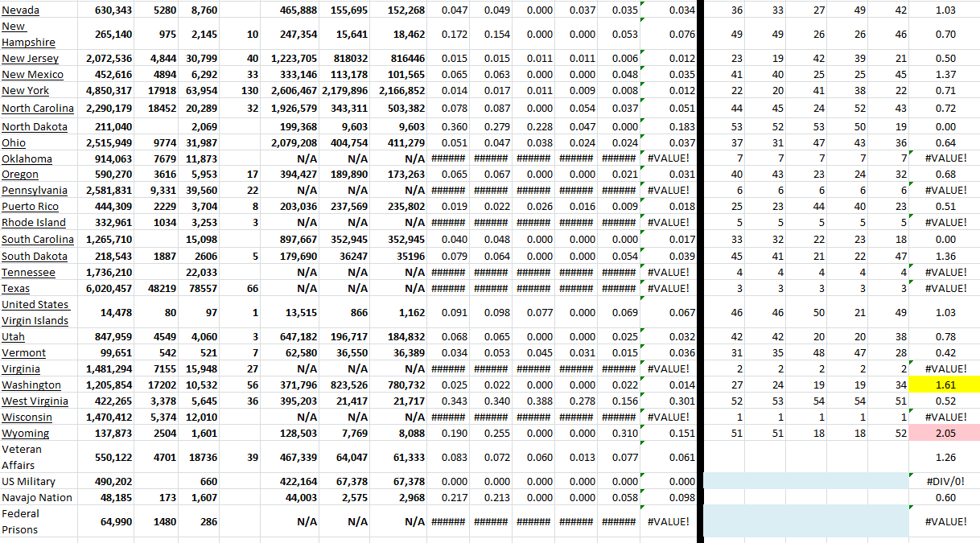Follow the Pennsylvania link
The height and width of the screenshot is (543, 980).
[34, 191]
